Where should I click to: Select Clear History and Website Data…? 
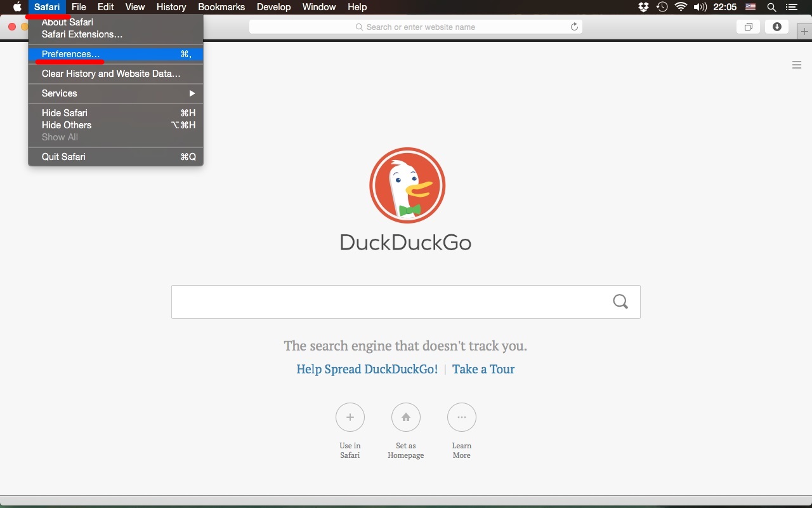coord(115,74)
